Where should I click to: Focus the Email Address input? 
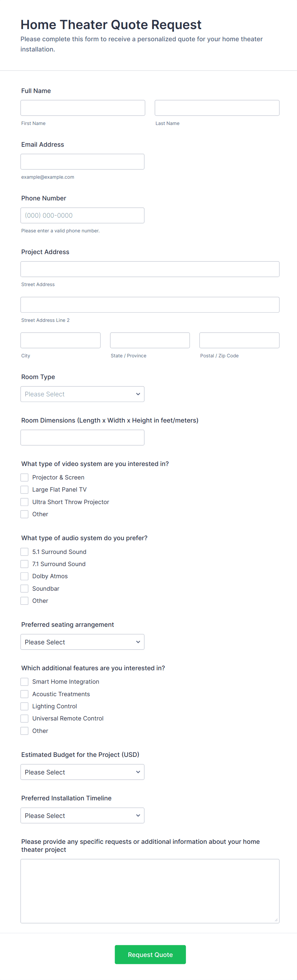[82, 162]
